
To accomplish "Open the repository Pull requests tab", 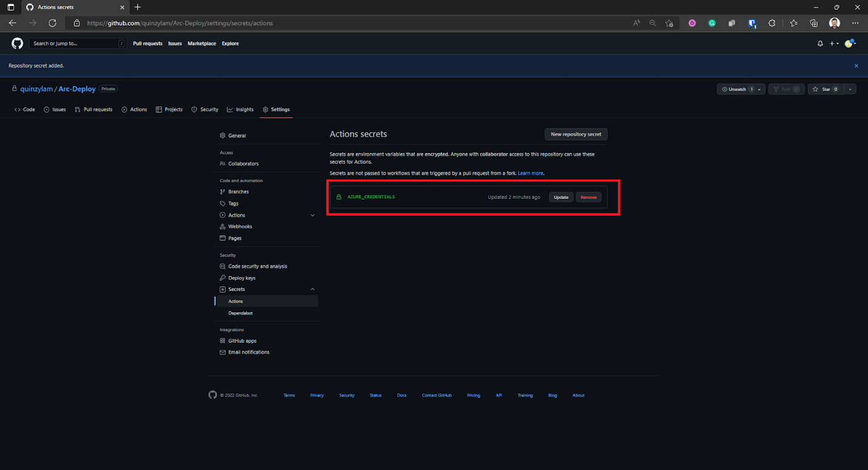I will coord(93,110).
